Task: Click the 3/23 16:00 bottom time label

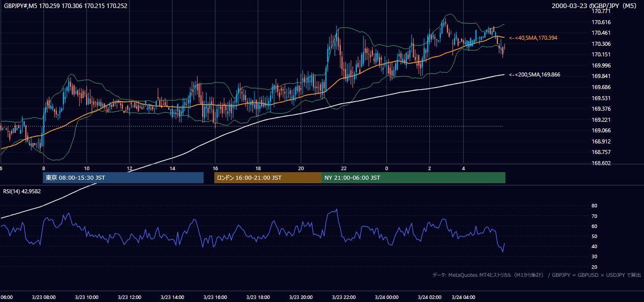Action: coord(215,297)
